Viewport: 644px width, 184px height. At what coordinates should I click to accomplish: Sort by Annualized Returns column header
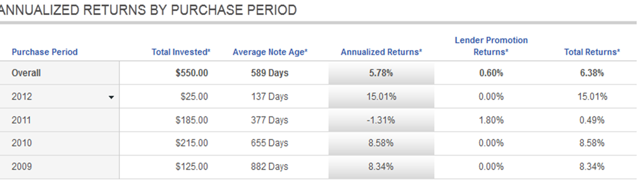click(x=381, y=52)
